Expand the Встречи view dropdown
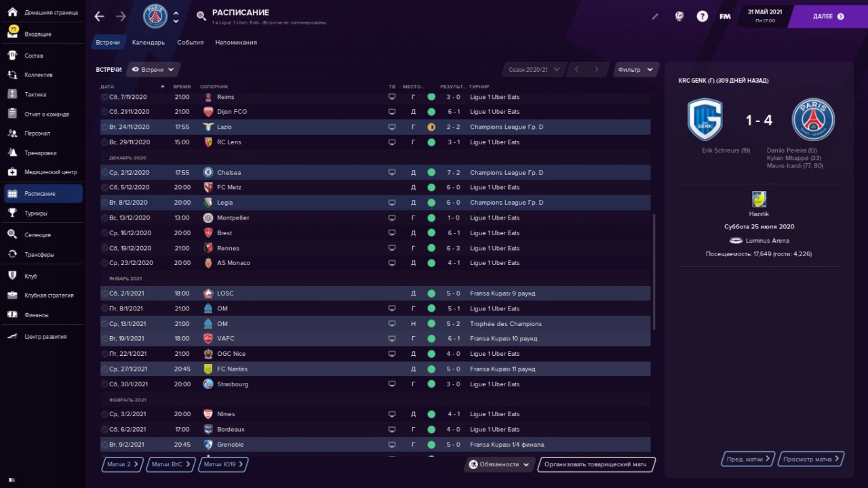Image resolution: width=868 pixels, height=488 pixels. click(153, 70)
